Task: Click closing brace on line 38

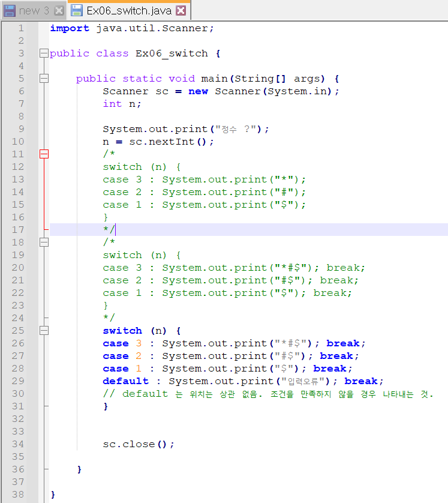Action: [x=53, y=495]
